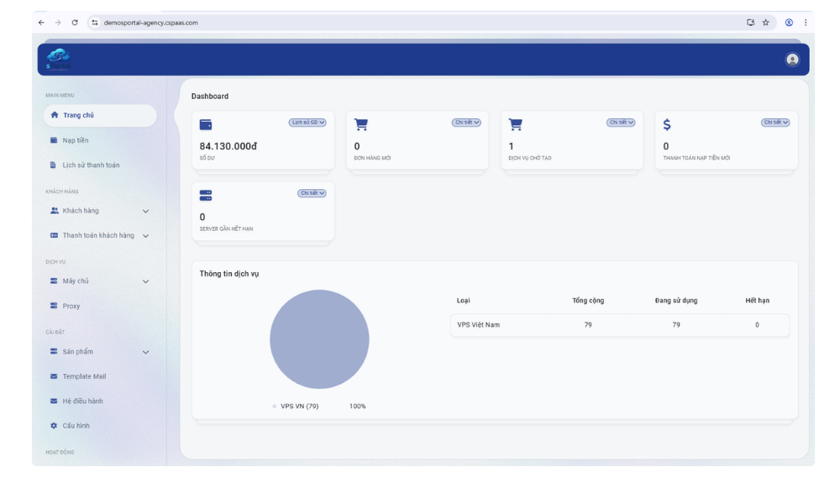Click the server icon beside Proxy
The height and width of the screenshot is (504, 840).
(54, 306)
